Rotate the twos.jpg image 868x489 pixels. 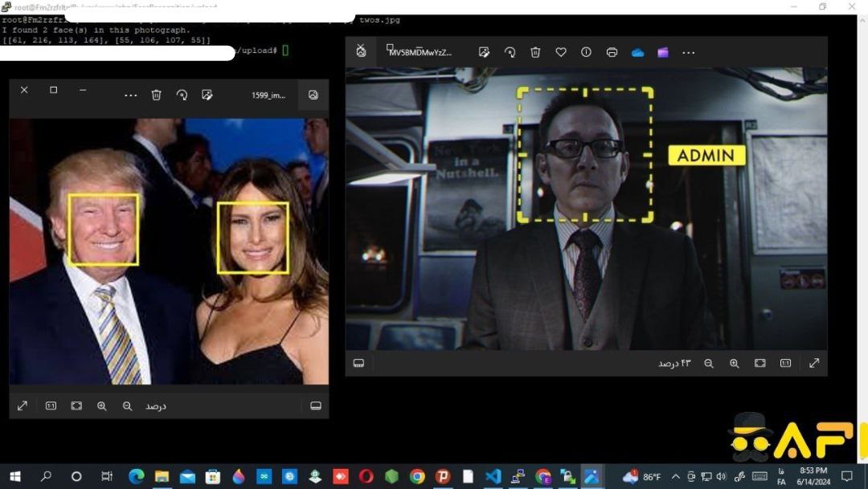tap(510, 52)
